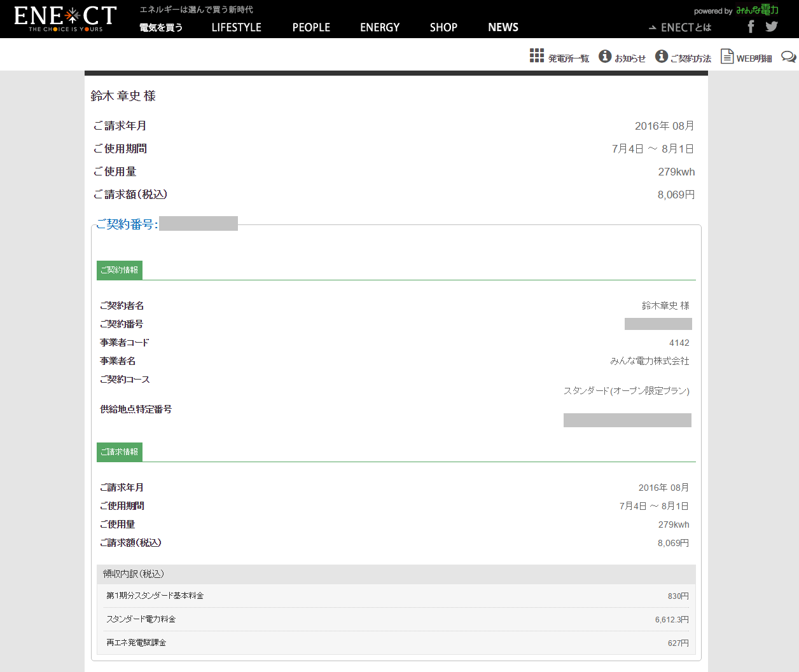The height and width of the screenshot is (672, 799).
Task: Open the chat bubbles icon
Action: pos(789,57)
